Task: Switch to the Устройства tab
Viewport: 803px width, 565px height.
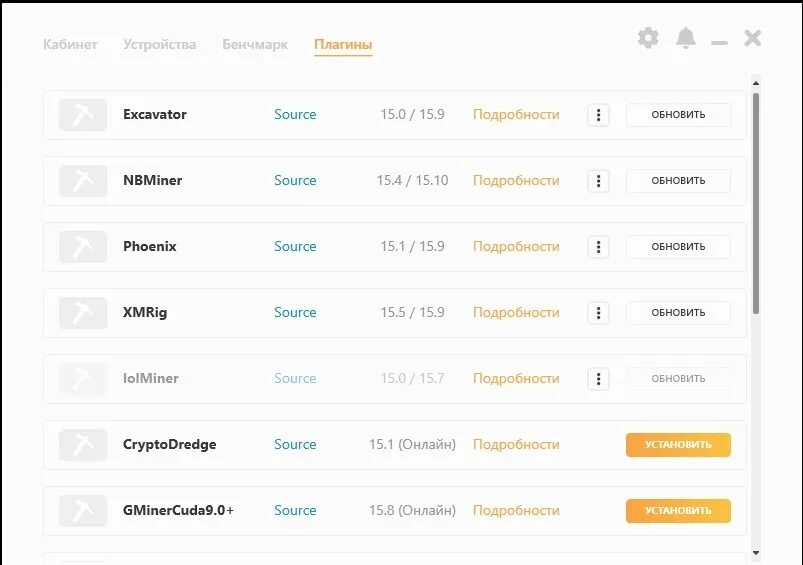Action: tap(160, 45)
